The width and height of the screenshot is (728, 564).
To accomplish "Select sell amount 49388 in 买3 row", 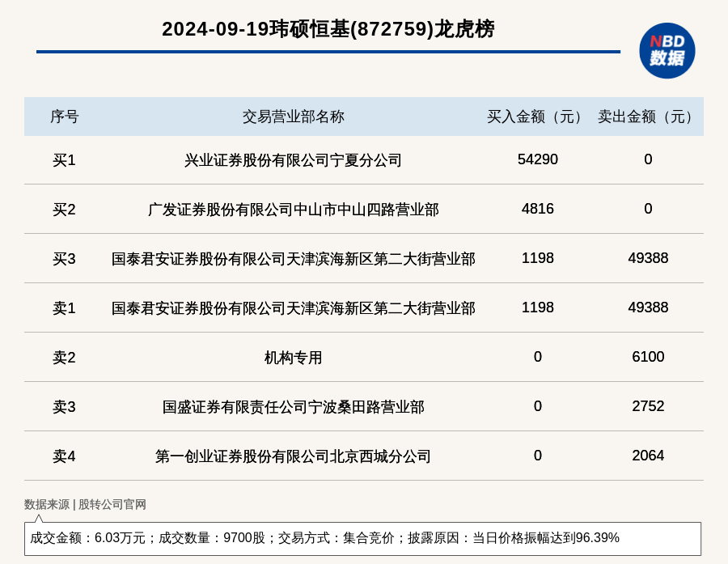I will pyautogui.click(x=648, y=258).
